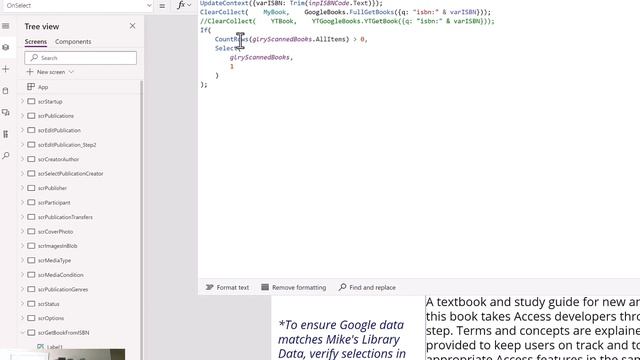Screen dimensions: 640x360
Task: Select the scrGetBookFromISBN screen label
Action: tap(63, 333)
